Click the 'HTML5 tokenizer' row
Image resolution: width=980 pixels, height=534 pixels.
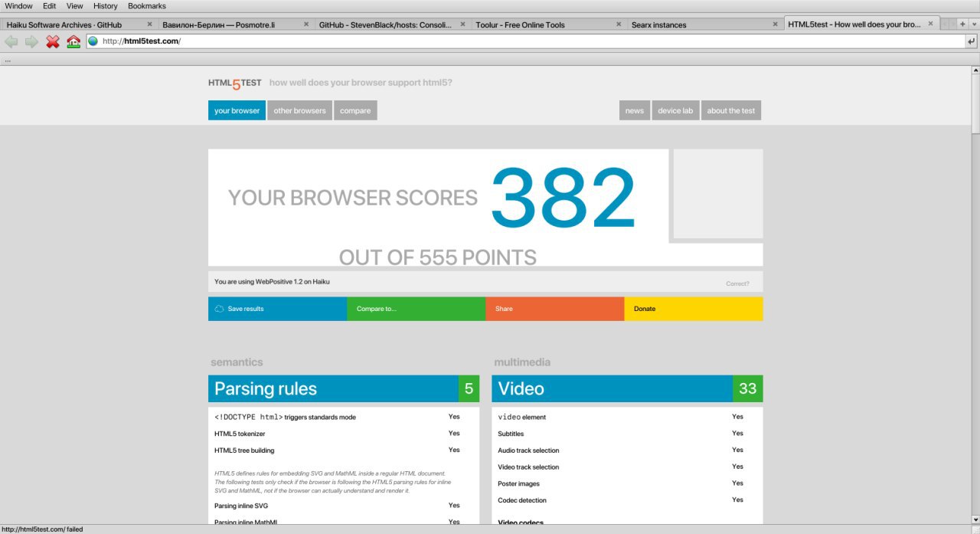point(344,434)
